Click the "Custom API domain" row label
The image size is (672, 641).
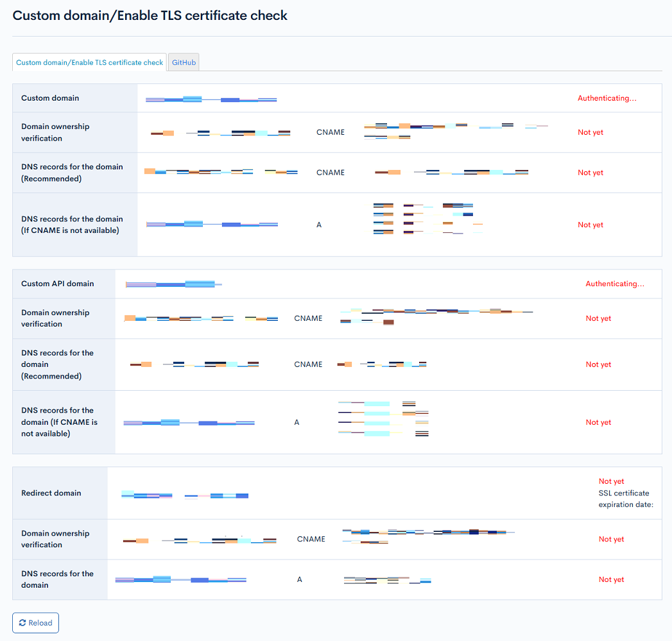click(57, 284)
